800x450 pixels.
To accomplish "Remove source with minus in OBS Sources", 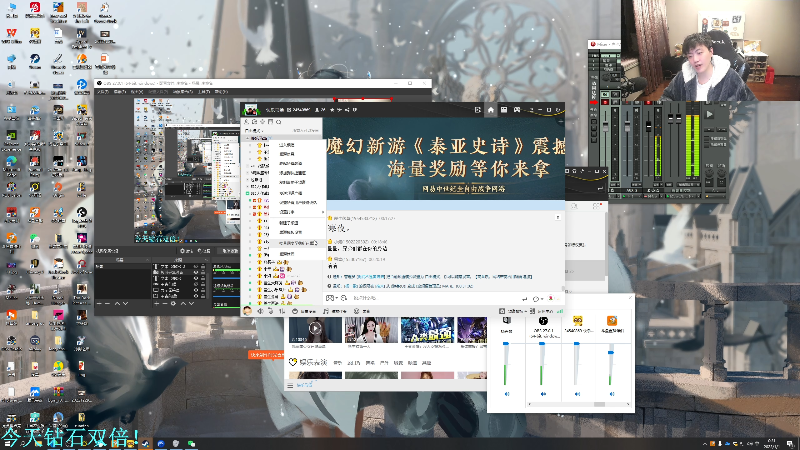I will [x=165, y=304].
